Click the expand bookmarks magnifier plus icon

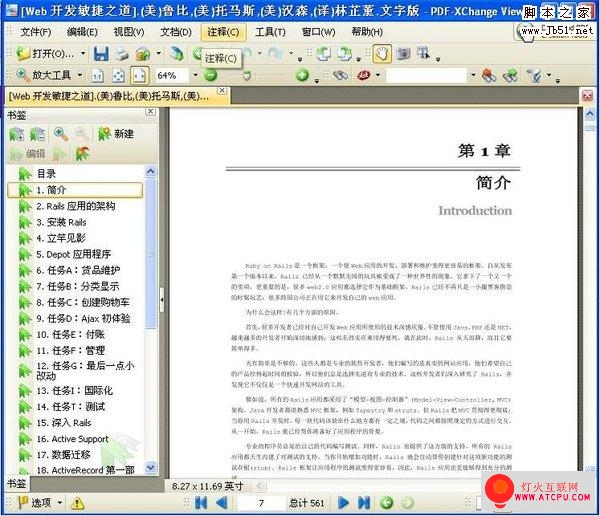pos(60,134)
